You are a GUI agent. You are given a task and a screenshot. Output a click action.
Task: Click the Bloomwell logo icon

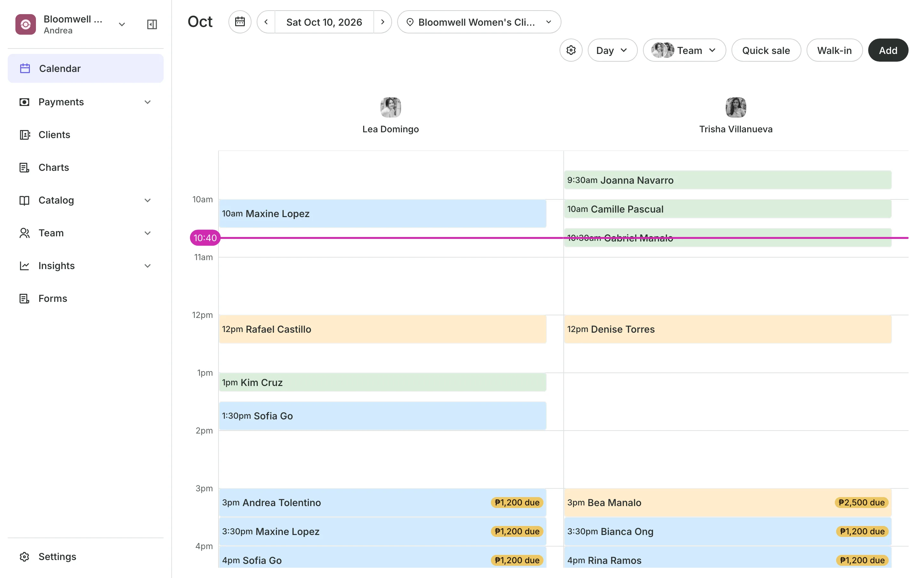(26, 24)
